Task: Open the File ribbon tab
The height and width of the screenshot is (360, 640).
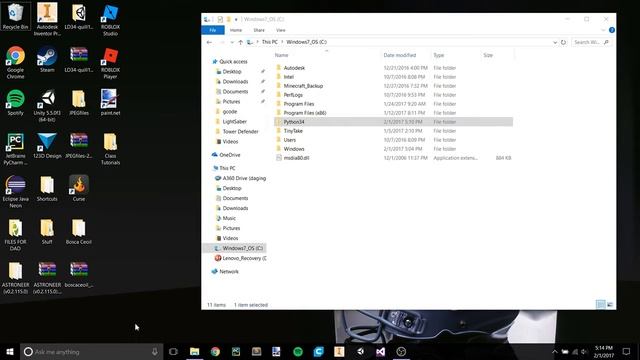Action: 213,30
